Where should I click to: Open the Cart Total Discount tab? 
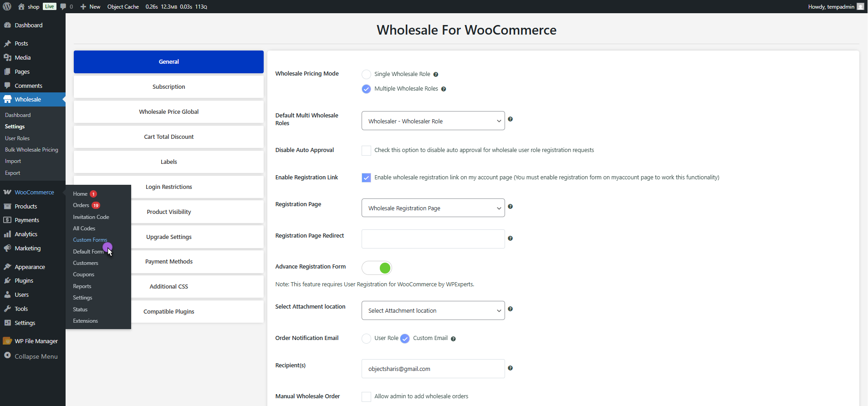pyautogui.click(x=168, y=137)
